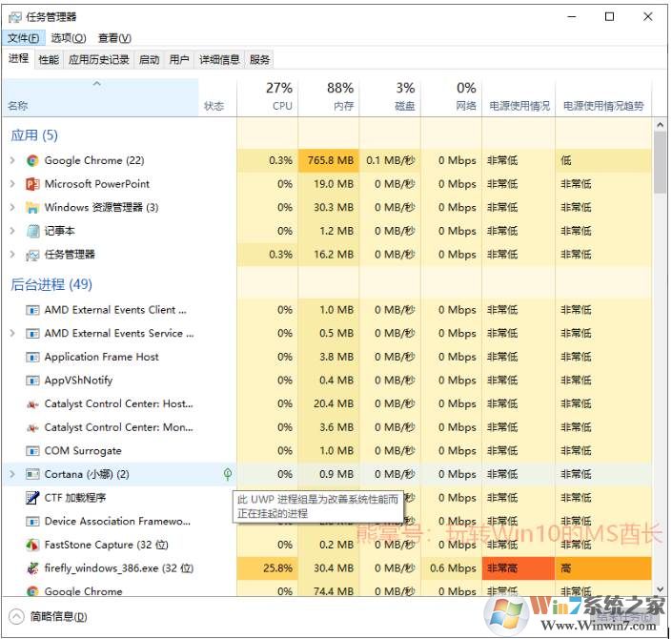Viewport: 672px width, 639px height.
Task: Select the firefly_windows_386.exe icon
Action: [x=32, y=568]
